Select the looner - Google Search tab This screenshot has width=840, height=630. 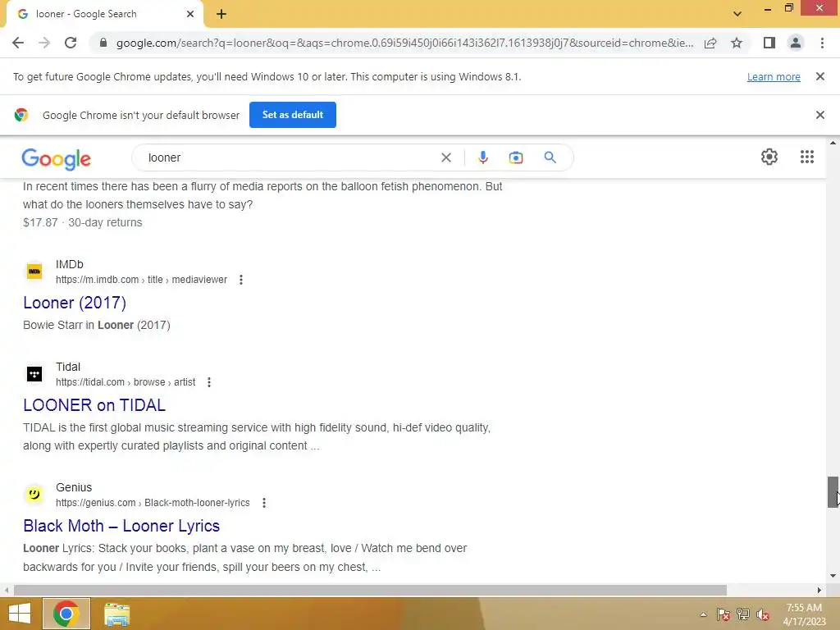pos(104,14)
